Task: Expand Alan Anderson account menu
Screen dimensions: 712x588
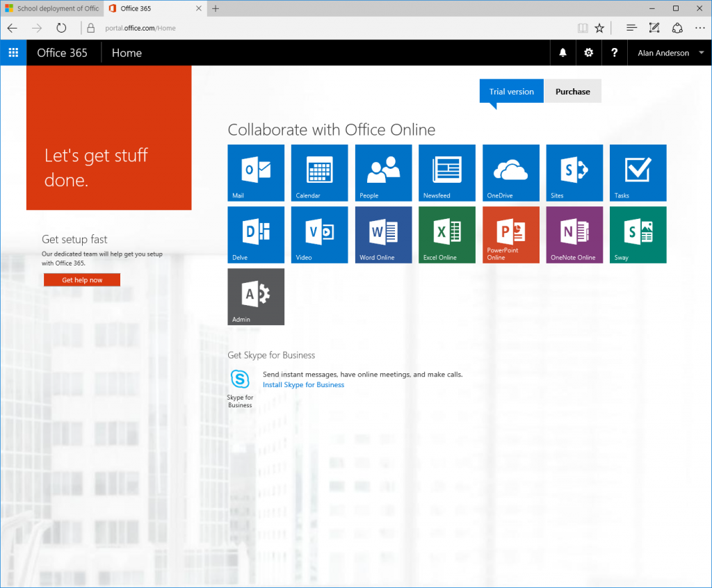Action: click(x=670, y=53)
